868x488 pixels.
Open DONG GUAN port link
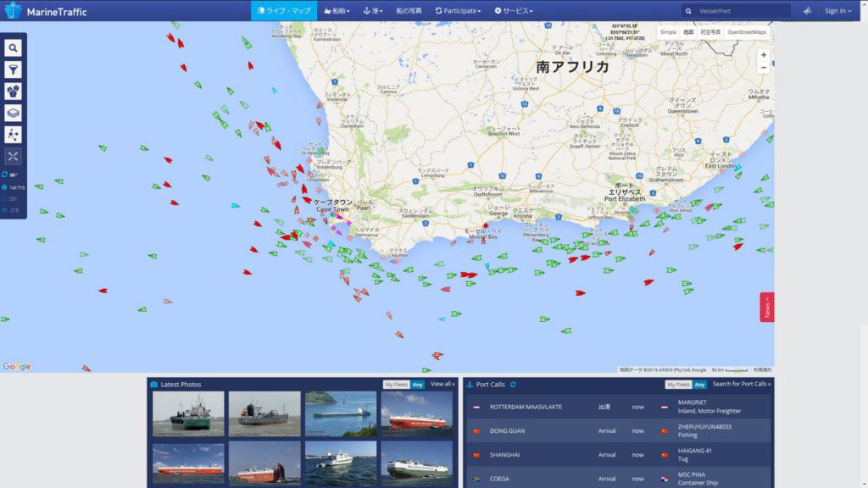pos(507,431)
